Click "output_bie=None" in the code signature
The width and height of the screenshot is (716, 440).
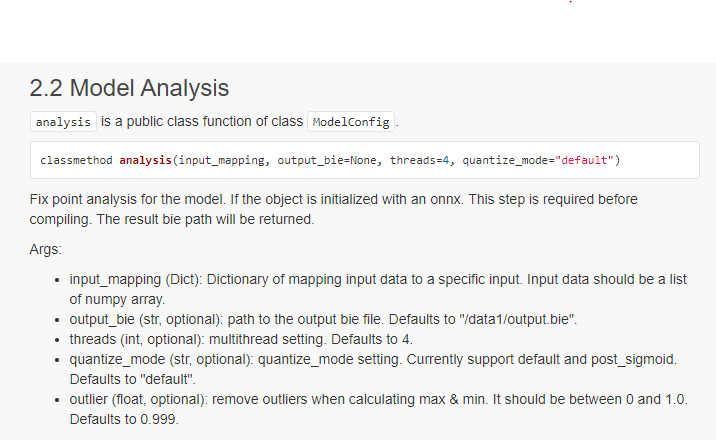tap(326, 160)
